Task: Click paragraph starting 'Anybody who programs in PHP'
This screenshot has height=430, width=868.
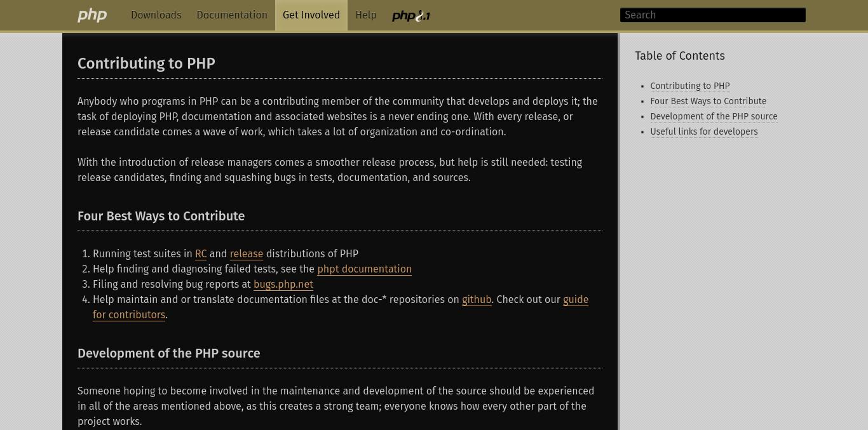Action: (x=340, y=117)
